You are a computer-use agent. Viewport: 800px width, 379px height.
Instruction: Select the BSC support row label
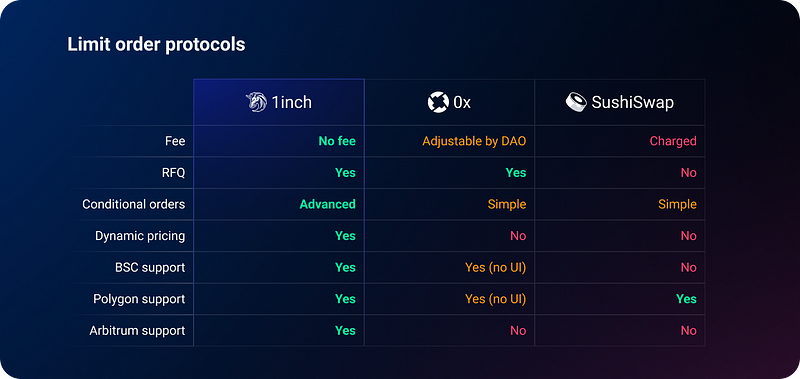[150, 268]
